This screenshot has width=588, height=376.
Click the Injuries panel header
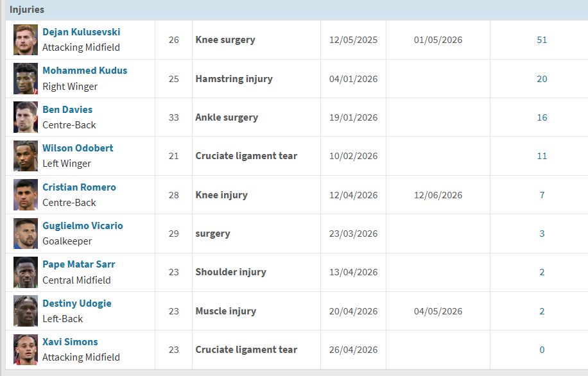(28, 9)
